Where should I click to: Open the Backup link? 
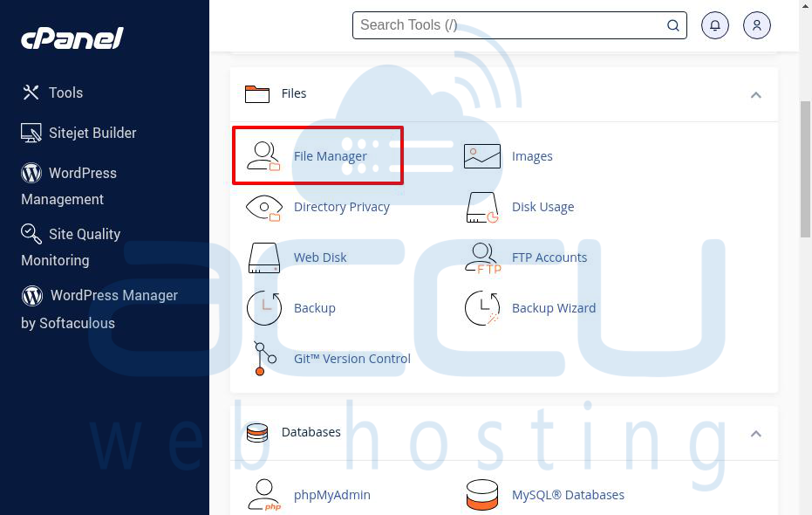tap(315, 308)
